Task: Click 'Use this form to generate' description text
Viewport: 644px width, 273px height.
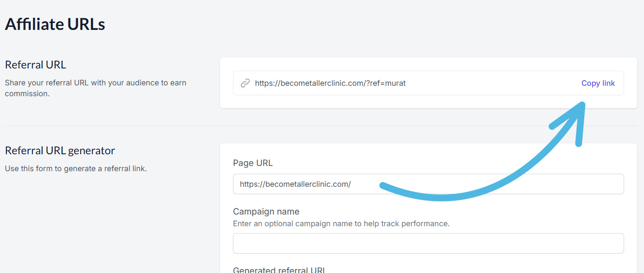Action: [76, 169]
